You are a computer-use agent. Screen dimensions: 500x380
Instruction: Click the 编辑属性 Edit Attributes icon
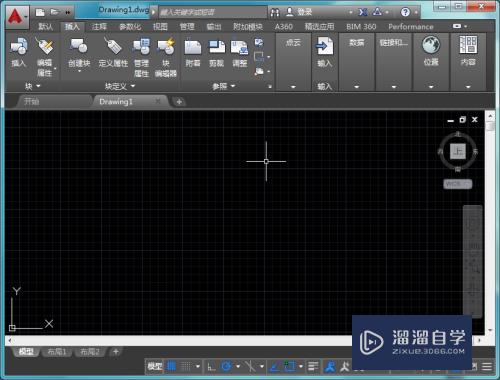click(x=44, y=47)
